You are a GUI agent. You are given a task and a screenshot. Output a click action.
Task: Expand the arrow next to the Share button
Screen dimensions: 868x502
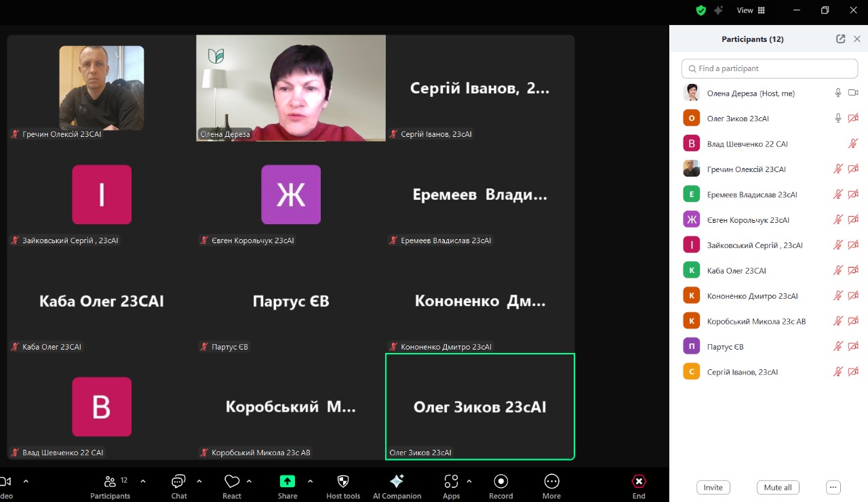[310, 482]
